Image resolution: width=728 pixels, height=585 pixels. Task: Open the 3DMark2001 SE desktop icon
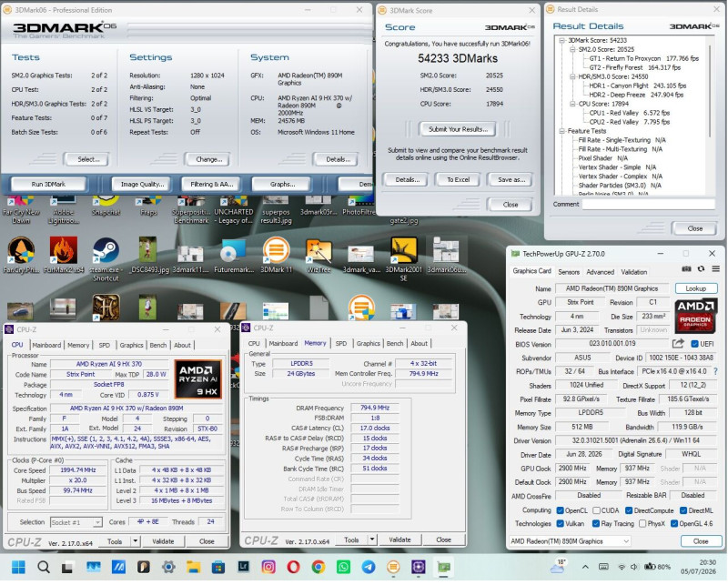point(403,259)
